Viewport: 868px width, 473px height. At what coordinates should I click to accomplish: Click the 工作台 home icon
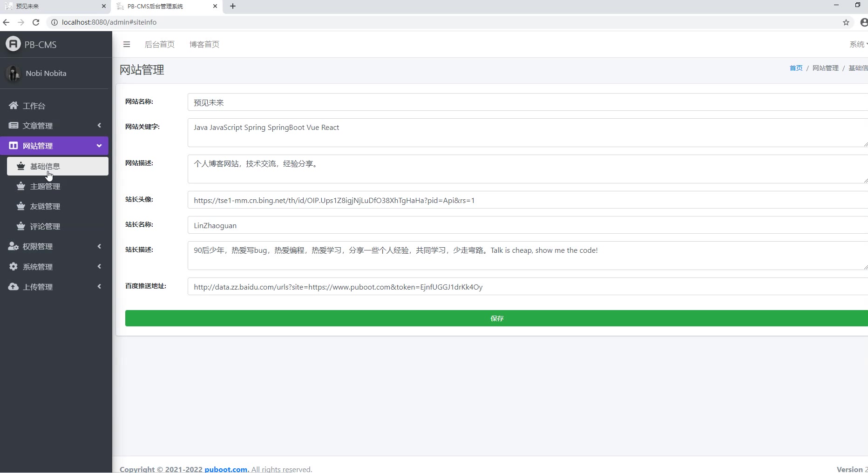pyautogui.click(x=14, y=106)
